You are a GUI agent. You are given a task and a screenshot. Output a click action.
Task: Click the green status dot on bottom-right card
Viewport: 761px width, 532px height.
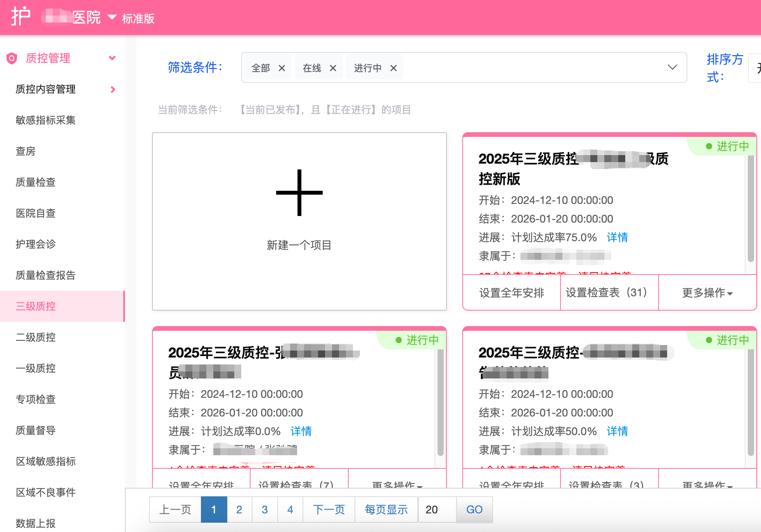709,340
